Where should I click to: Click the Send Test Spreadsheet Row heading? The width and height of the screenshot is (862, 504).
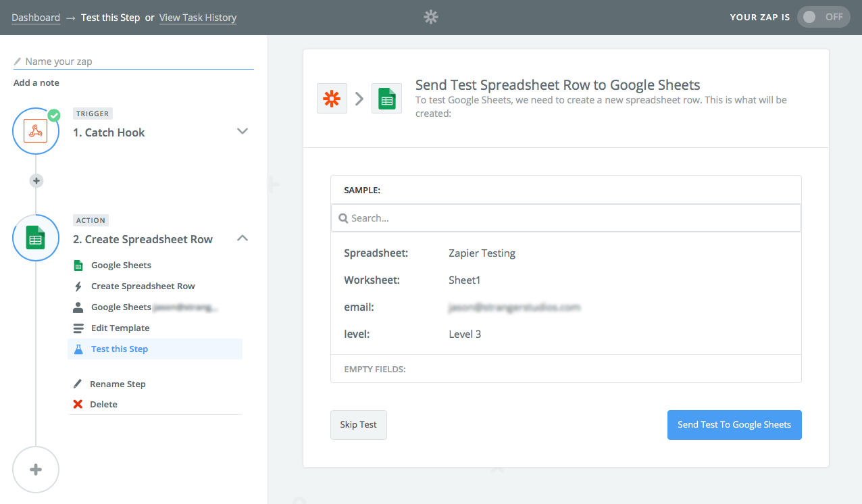point(557,85)
